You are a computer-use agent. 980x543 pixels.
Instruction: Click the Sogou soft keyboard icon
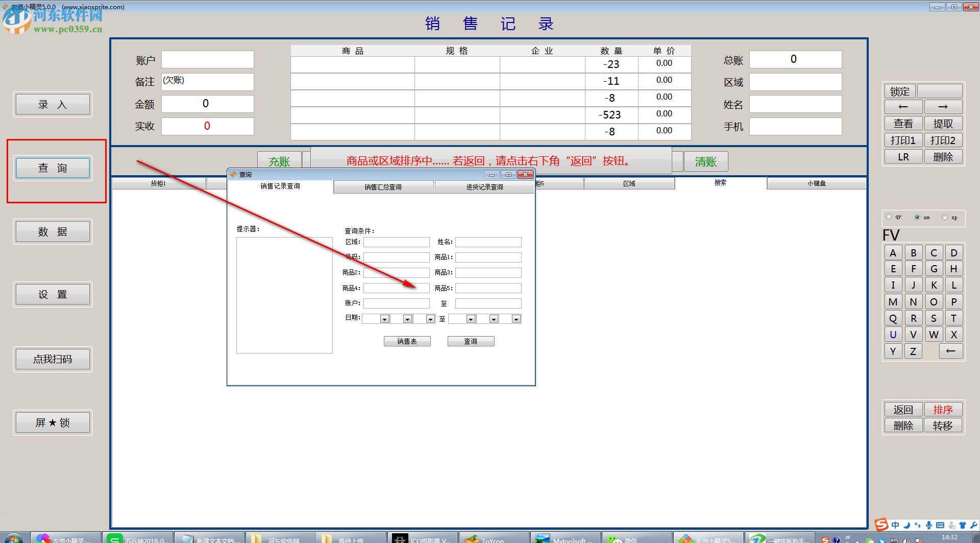(940, 525)
